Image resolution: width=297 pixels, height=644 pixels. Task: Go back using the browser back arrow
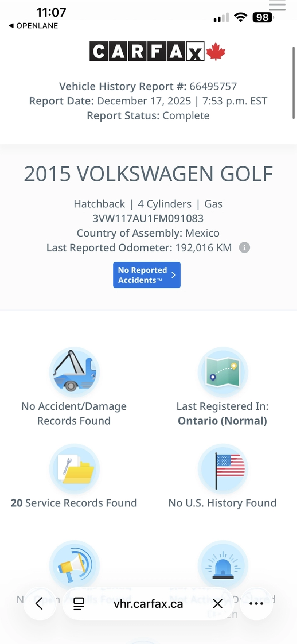(39, 604)
